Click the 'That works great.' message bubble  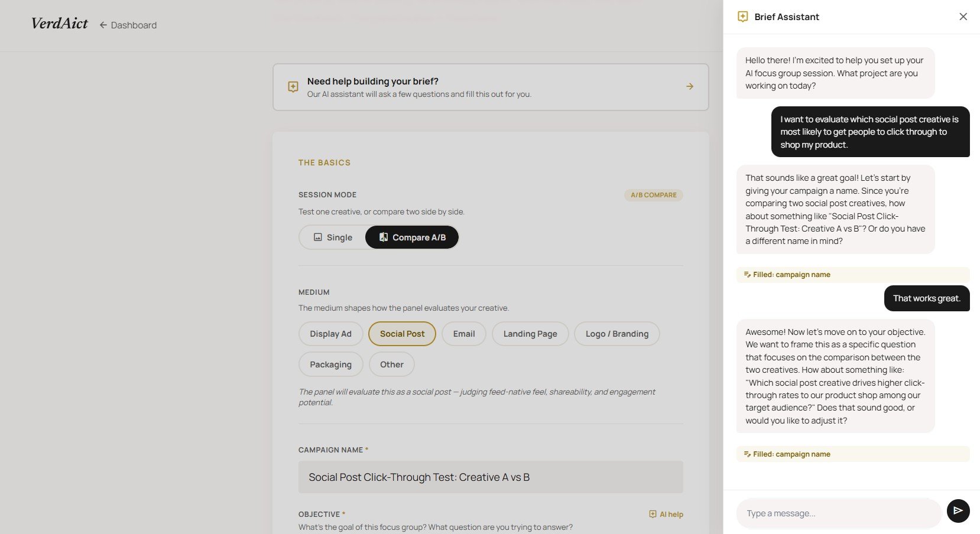click(x=926, y=298)
